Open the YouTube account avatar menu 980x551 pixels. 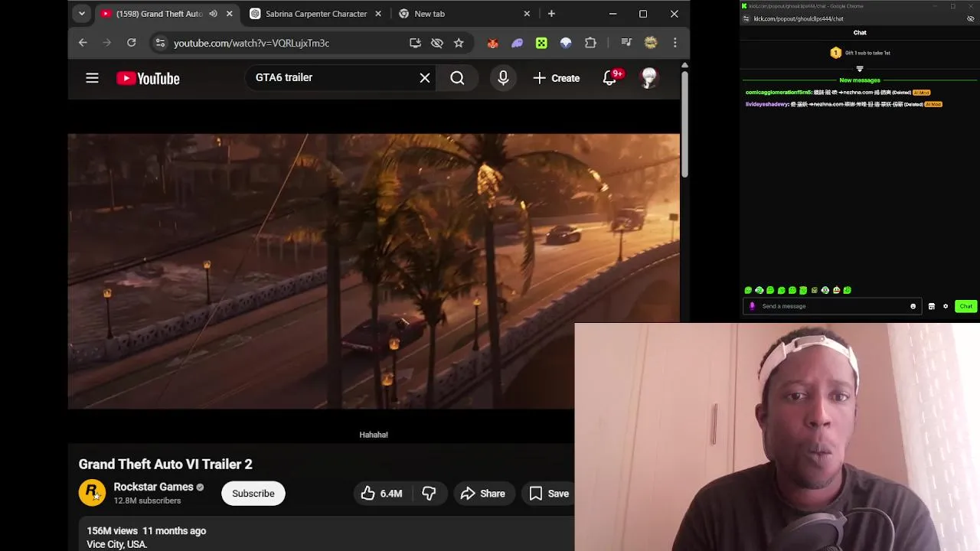click(x=649, y=78)
